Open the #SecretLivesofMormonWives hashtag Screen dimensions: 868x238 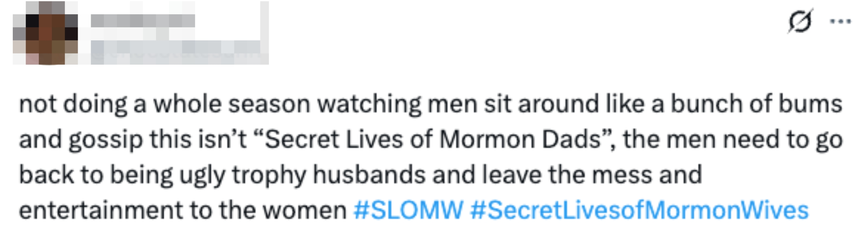click(x=639, y=210)
